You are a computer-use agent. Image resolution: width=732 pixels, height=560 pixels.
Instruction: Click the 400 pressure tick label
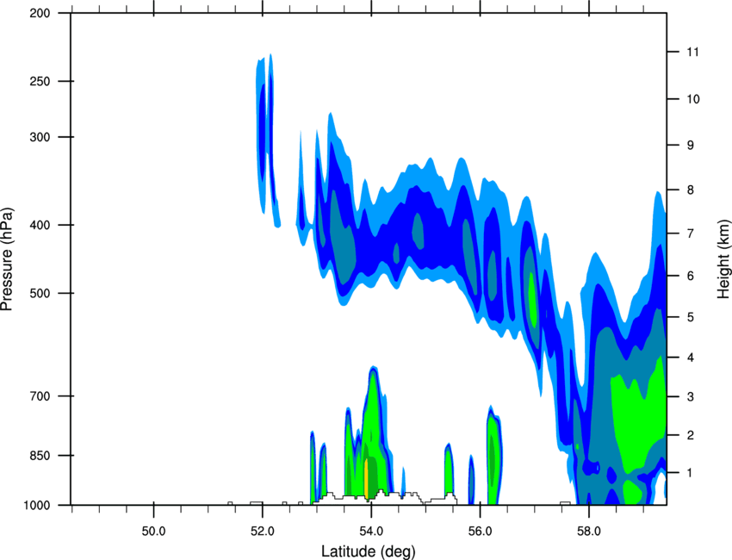click(x=40, y=225)
